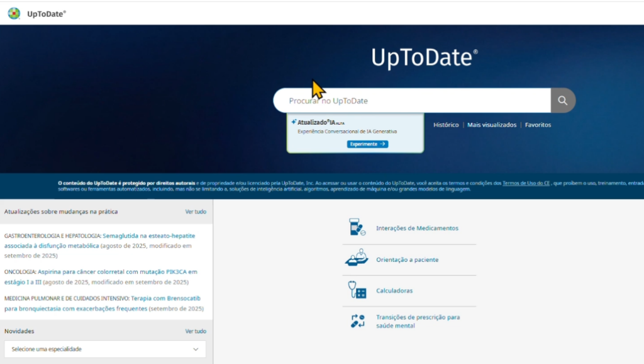Open the Terapia com Brensocatib article
The height and width of the screenshot is (364, 644).
click(x=165, y=298)
